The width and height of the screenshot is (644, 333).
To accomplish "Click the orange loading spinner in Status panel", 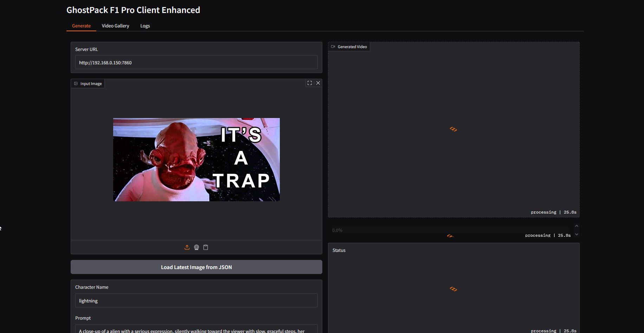I will point(453,289).
